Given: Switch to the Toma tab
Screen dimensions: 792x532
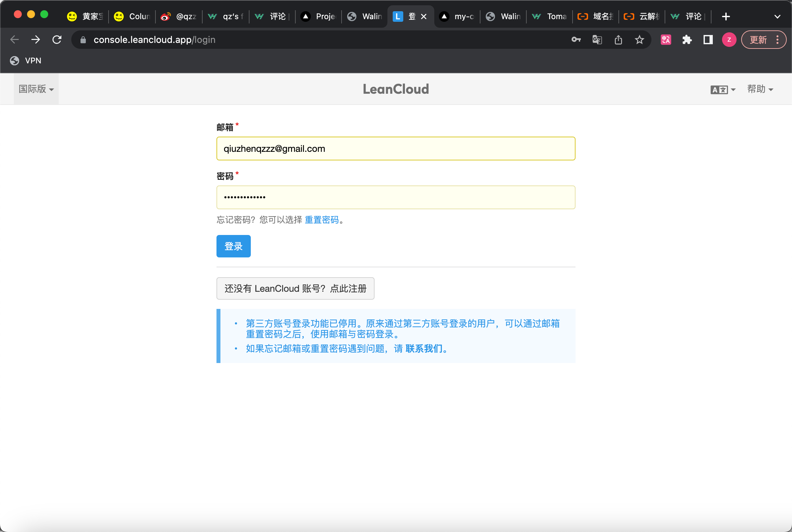Looking at the screenshot, I should tap(549, 16).
